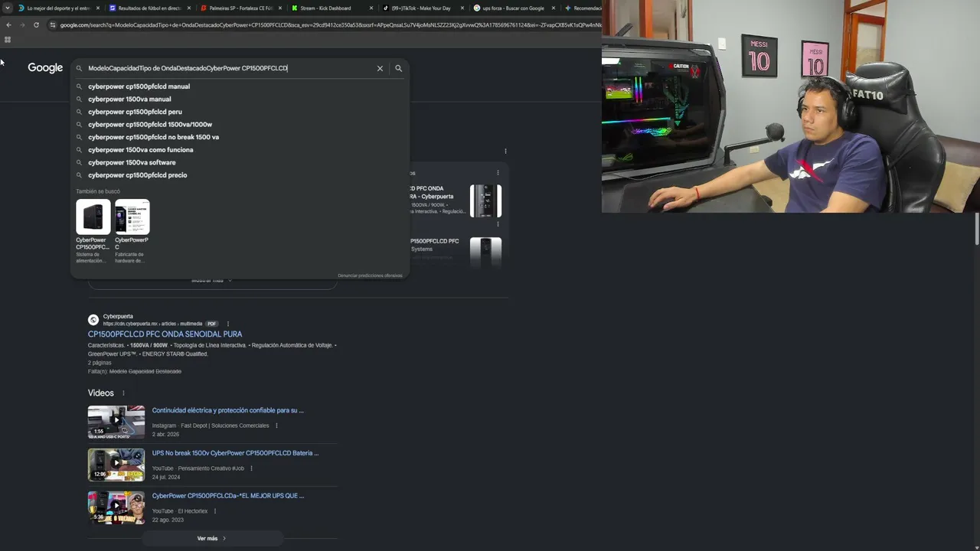The width and height of the screenshot is (980, 551).
Task: Click the browser forward arrow
Action: pos(22,24)
